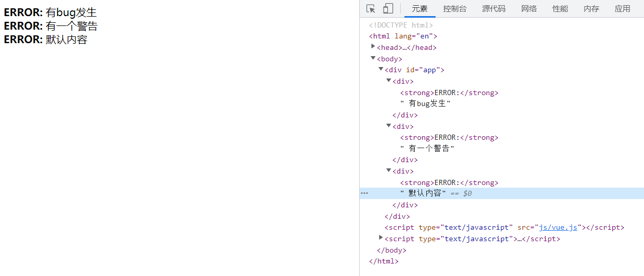Switch to the 元素 tab
The width and height of the screenshot is (644, 276).
pos(419,9)
